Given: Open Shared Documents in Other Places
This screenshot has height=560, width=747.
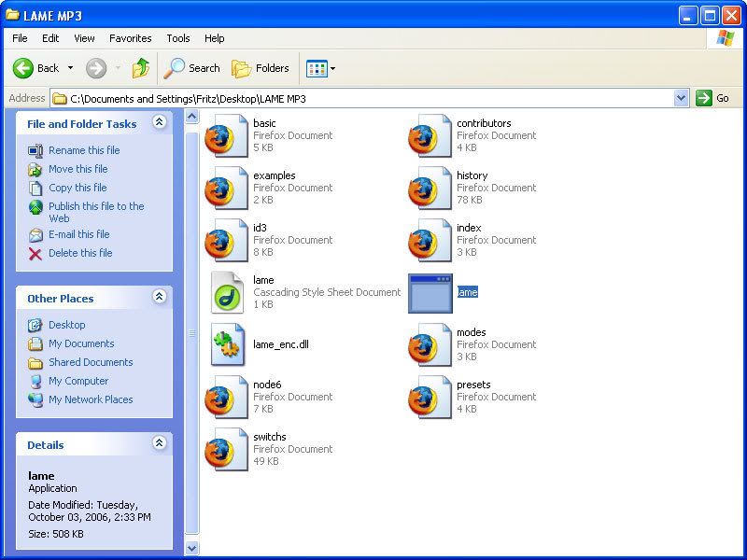Looking at the screenshot, I should point(91,362).
